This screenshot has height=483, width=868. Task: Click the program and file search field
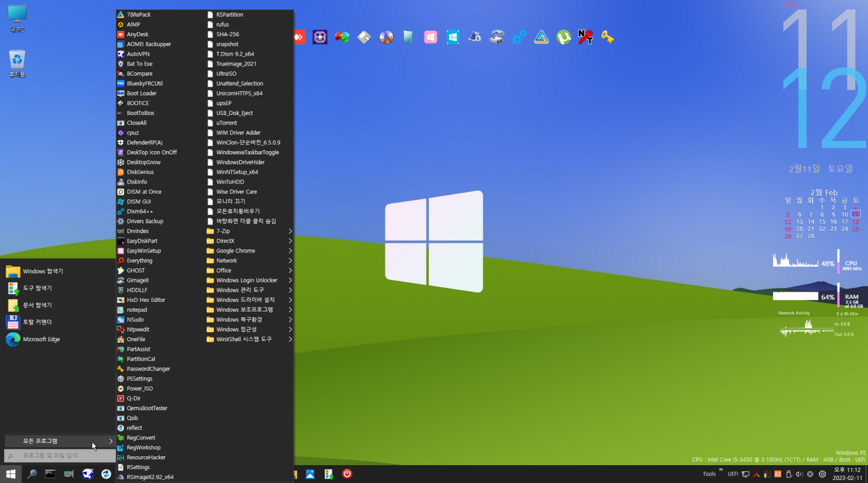point(59,456)
